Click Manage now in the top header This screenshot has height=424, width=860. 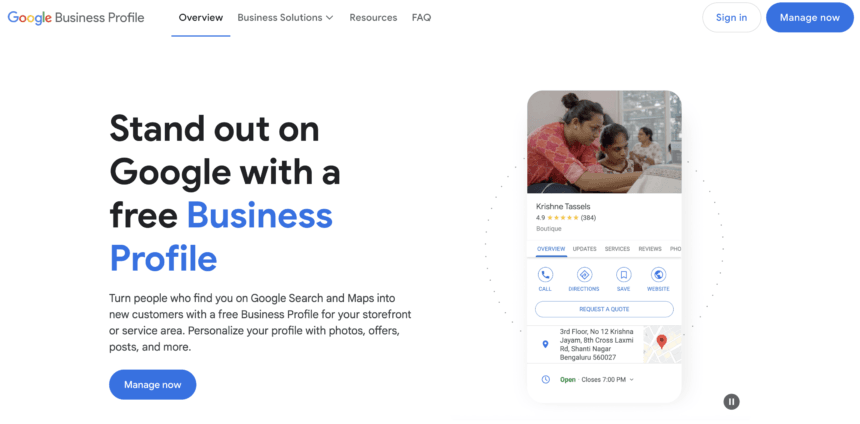[810, 18]
